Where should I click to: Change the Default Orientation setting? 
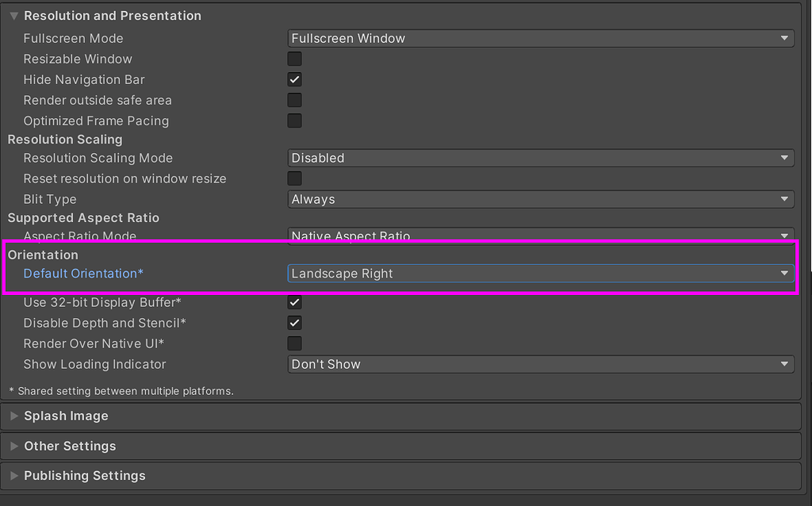[x=540, y=273]
